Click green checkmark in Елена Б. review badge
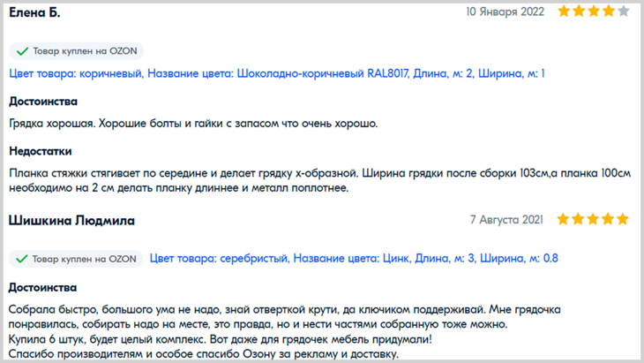The image size is (644, 363). click(x=22, y=51)
